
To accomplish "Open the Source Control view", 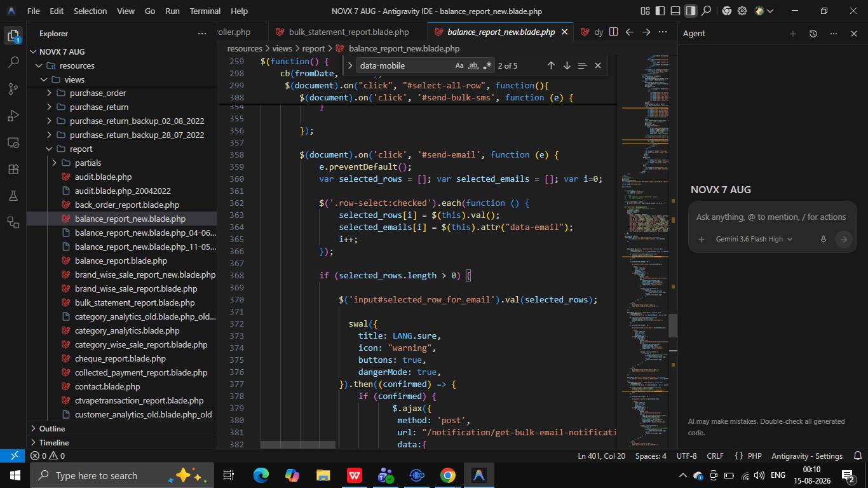I will [x=13, y=89].
